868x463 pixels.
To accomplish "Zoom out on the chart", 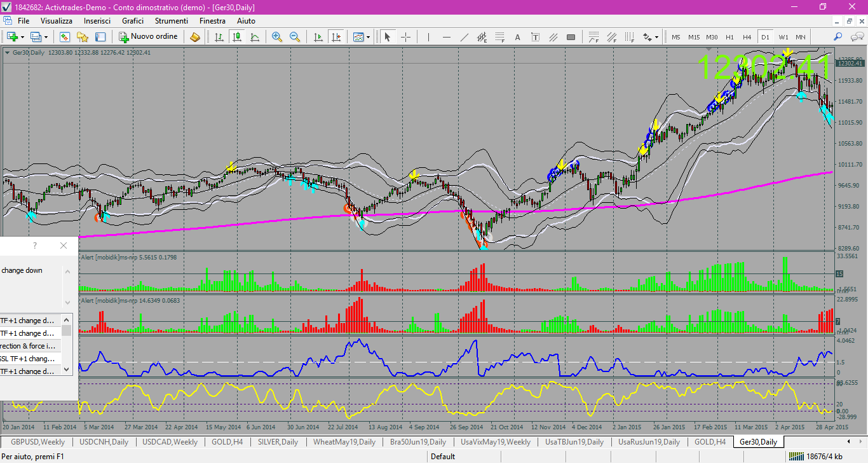I will [x=295, y=37].
